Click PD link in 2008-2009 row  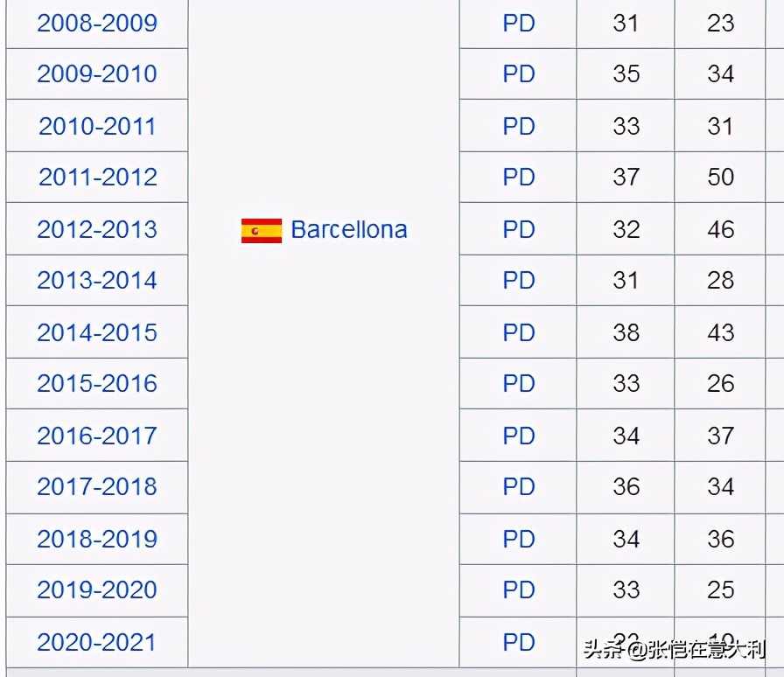tap(519, 23)
